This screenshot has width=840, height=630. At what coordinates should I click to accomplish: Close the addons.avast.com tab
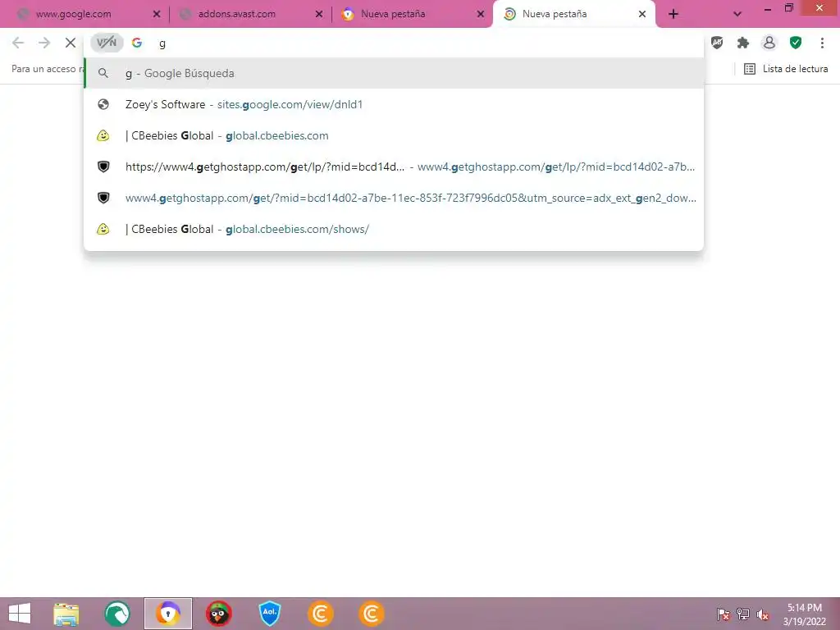319,15
